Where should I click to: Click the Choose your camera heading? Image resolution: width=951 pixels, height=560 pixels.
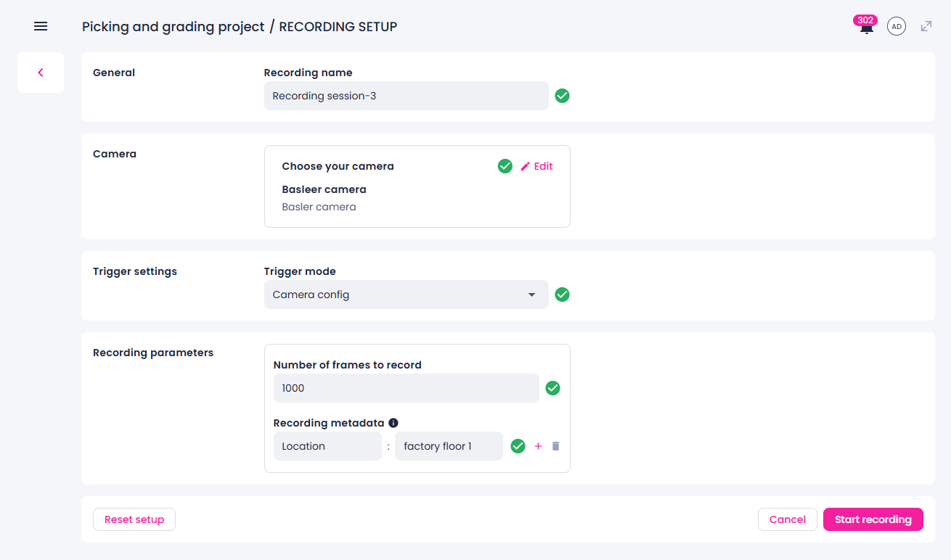338,166
